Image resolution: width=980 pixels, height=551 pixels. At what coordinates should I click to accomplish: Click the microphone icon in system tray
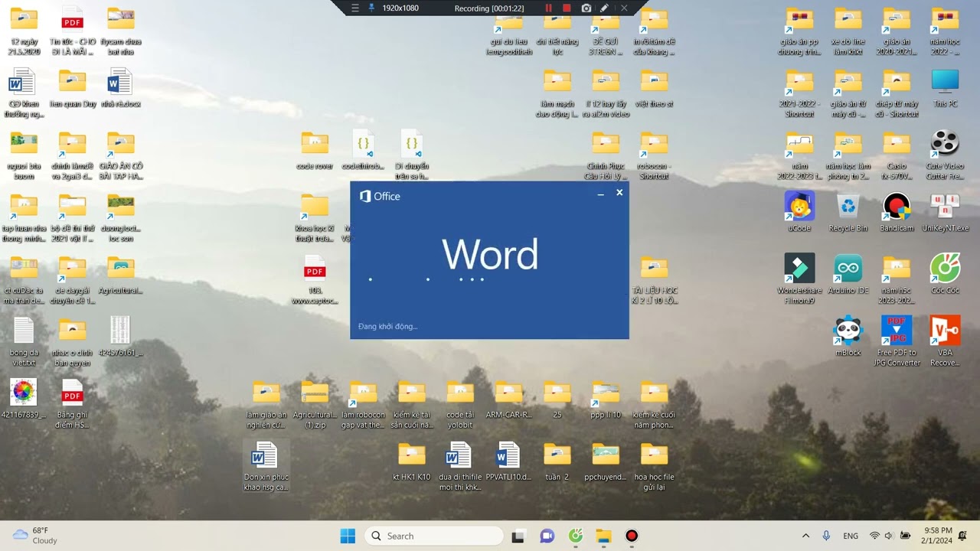(826, 536)
